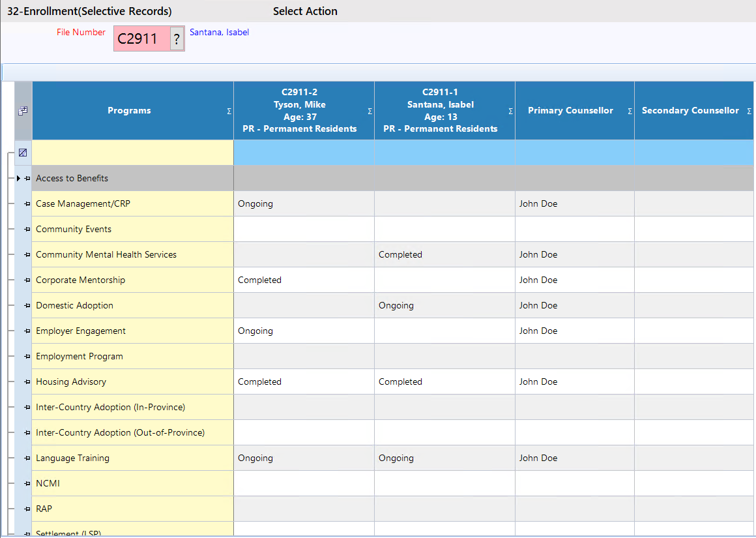756x538 pixels.
Task: Click Santana's Ongoing status in Language Training row
Action: pos(396,458)
